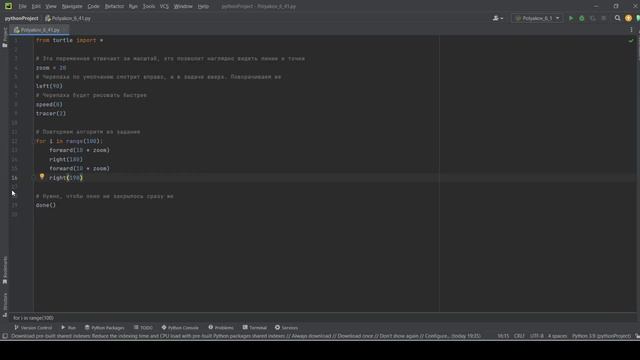Click the 'from turtle import *' line
This screenshot has width=640, height=360.
tap(69, 40)
